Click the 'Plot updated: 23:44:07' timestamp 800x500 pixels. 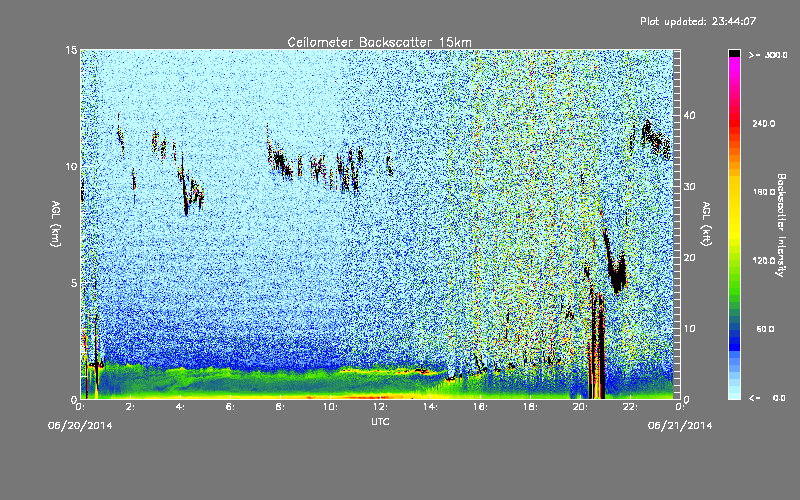tap(698, 21)
